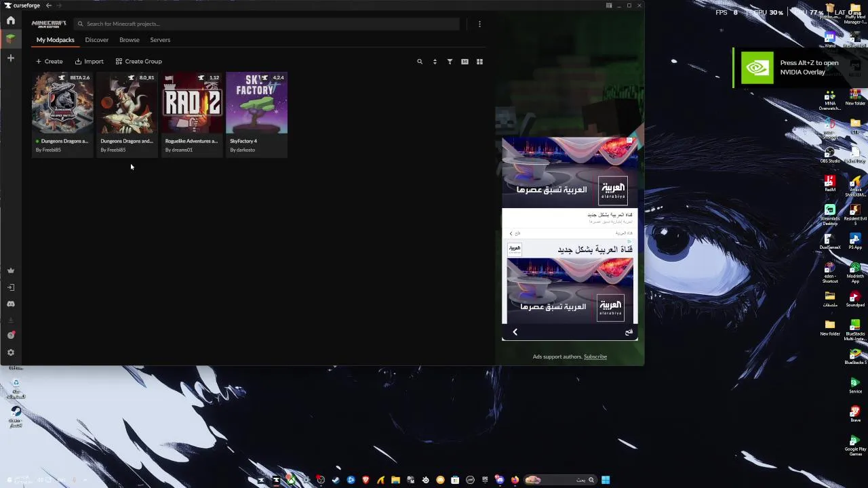The width and height of the screenshot is (868, 488).
Task: Open the premium crown icon in sidebar
Action: tap(10, 270)
